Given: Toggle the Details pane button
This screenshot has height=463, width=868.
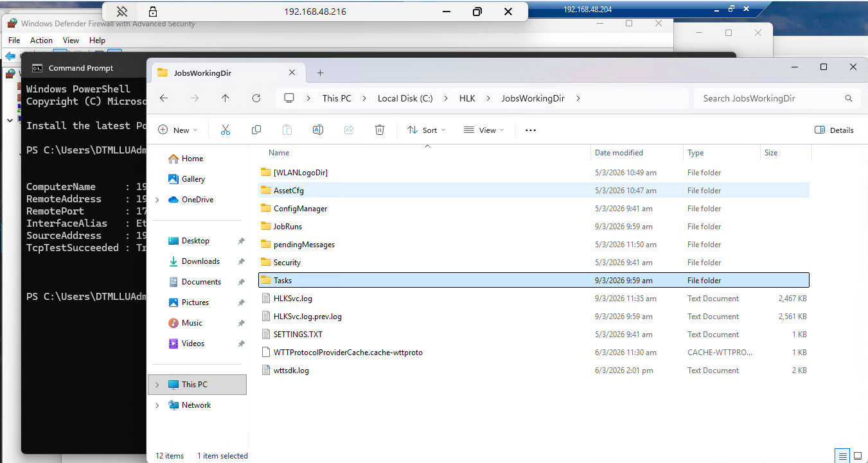Looking at the screenshot, I should [x=834, y=130].
